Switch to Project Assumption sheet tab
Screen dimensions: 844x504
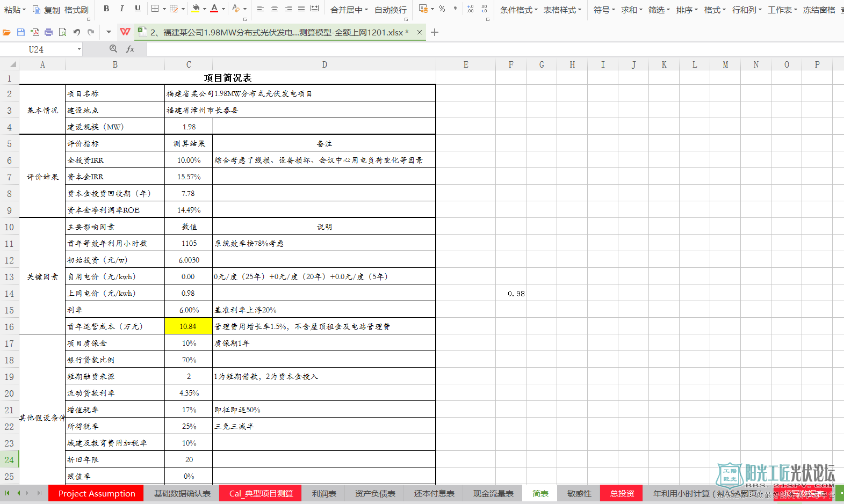coord(97,493)
